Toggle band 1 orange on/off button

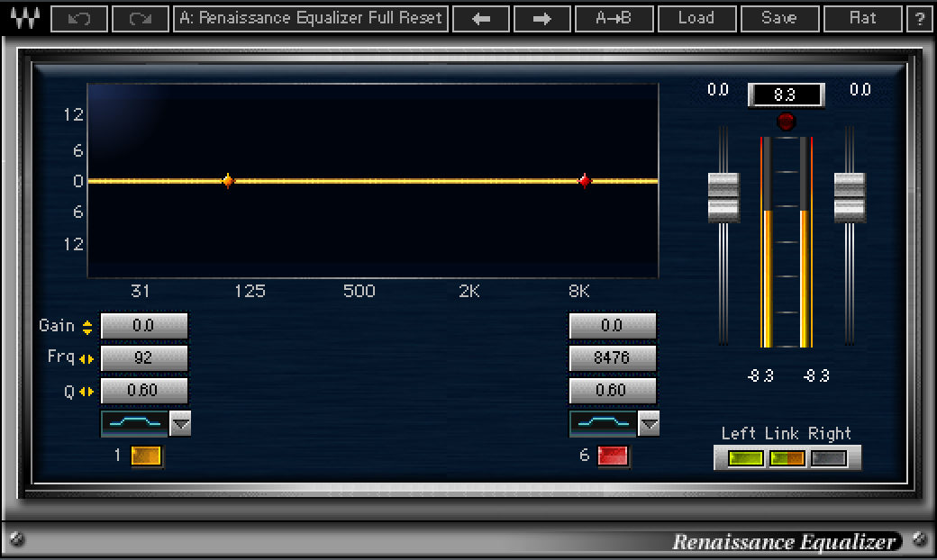pos(146,456)
